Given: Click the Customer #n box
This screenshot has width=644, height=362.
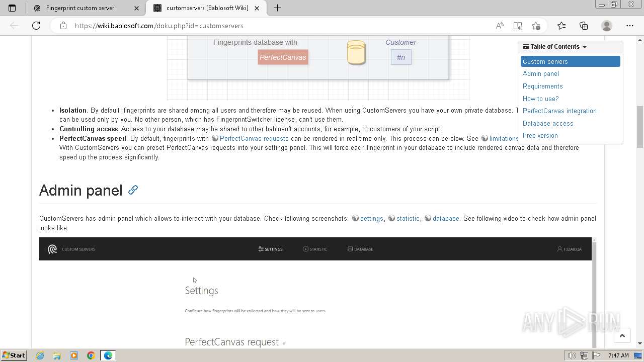Looking at the screenshot, I should [401, 57].
